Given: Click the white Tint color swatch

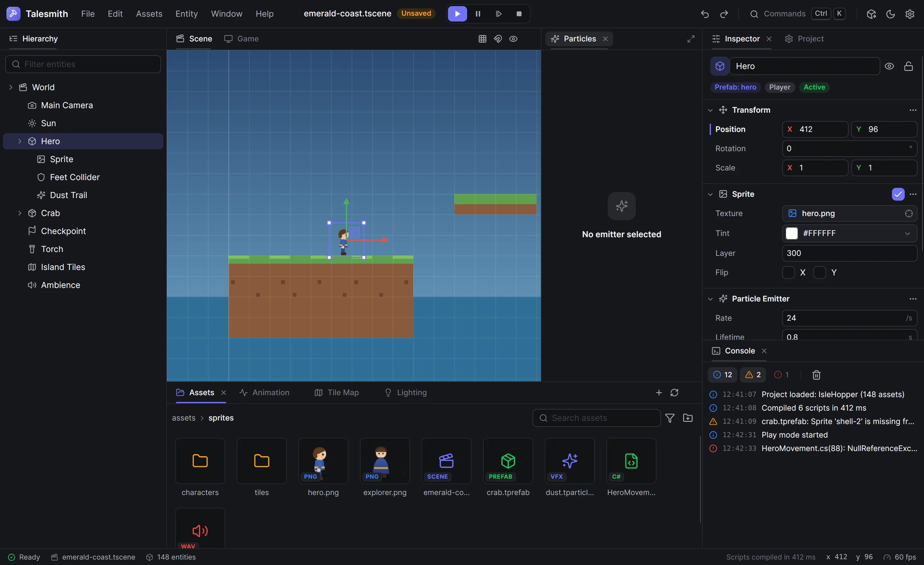Looking at the screenshot, I should click(x=791, y=233).
